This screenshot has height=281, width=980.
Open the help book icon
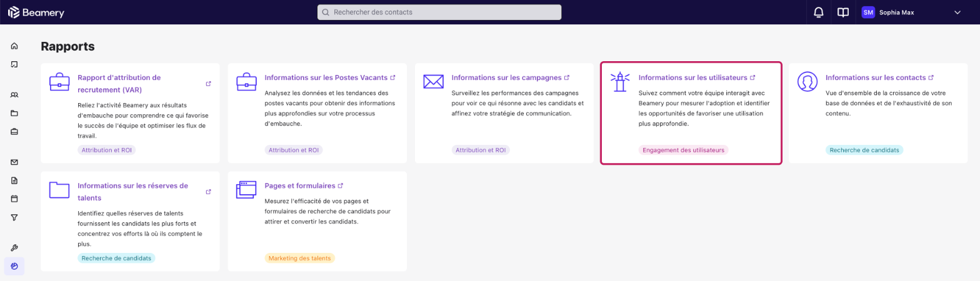[x=843, y=12]
